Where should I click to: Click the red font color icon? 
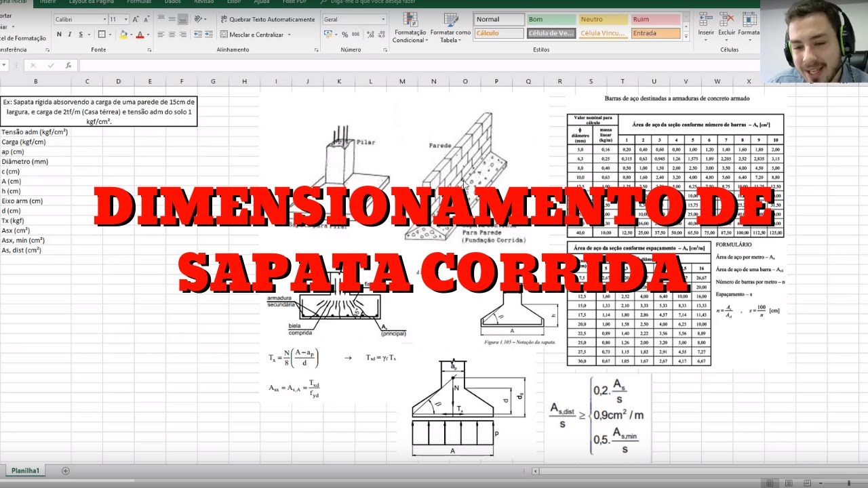coord(140,35)
